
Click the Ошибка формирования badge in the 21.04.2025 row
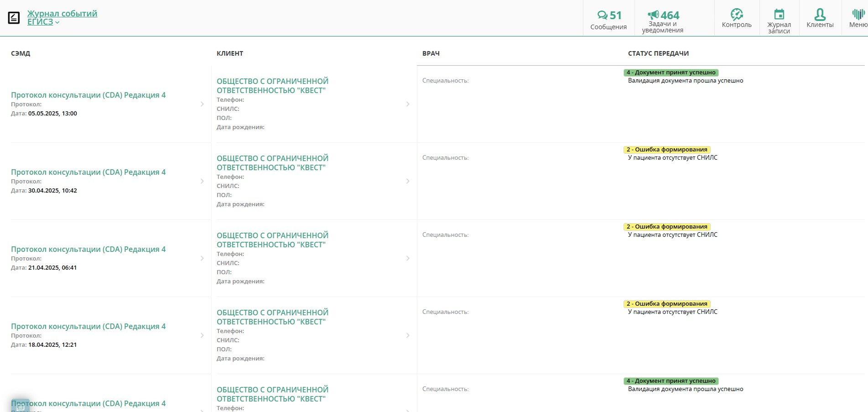(x=667, y=227)
